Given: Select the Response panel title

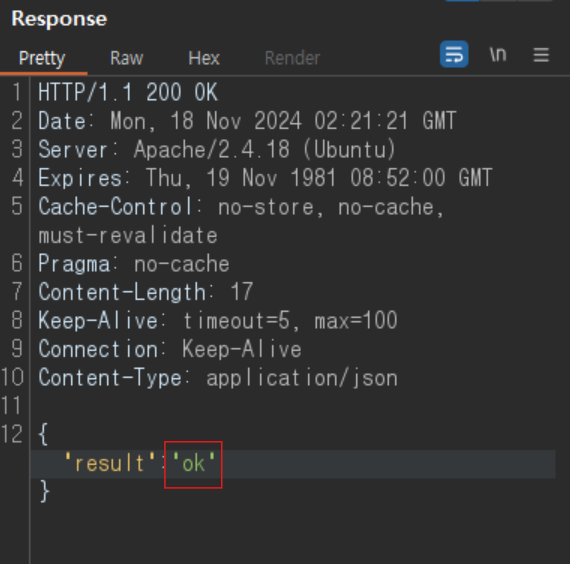Looking at the screenshot, I should coord(59,19).
